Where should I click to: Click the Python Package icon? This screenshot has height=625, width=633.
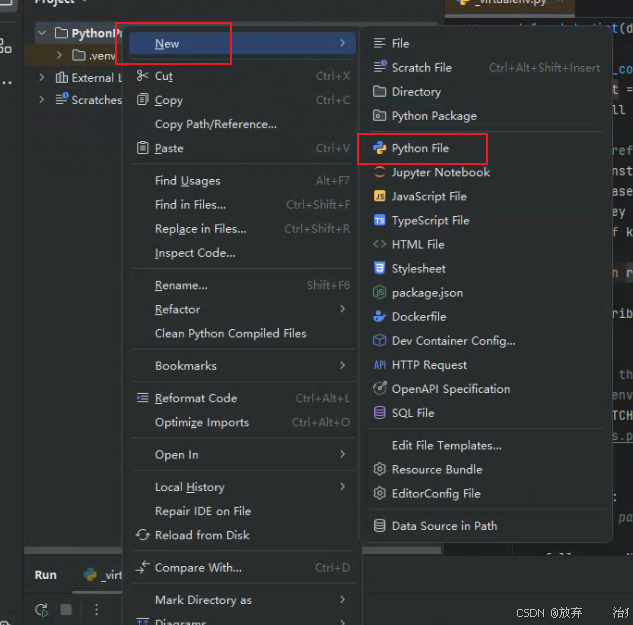pos(379,115)
